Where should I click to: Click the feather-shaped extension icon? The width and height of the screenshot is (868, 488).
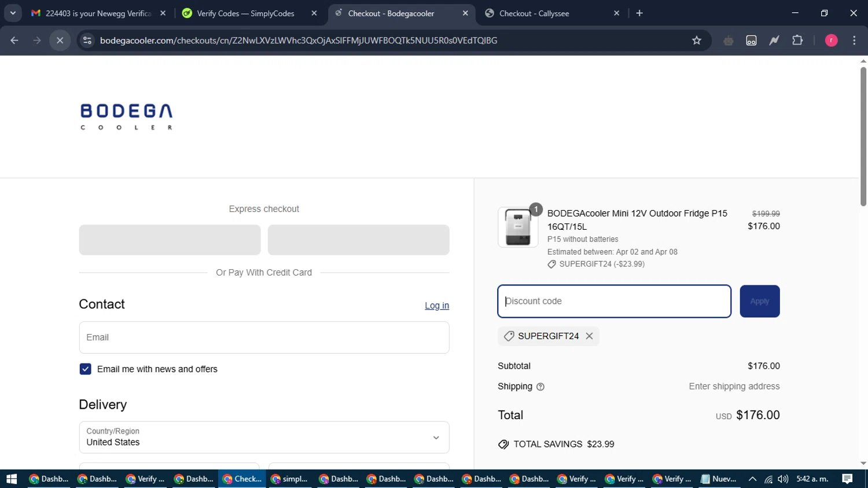(x=774, y=40)
